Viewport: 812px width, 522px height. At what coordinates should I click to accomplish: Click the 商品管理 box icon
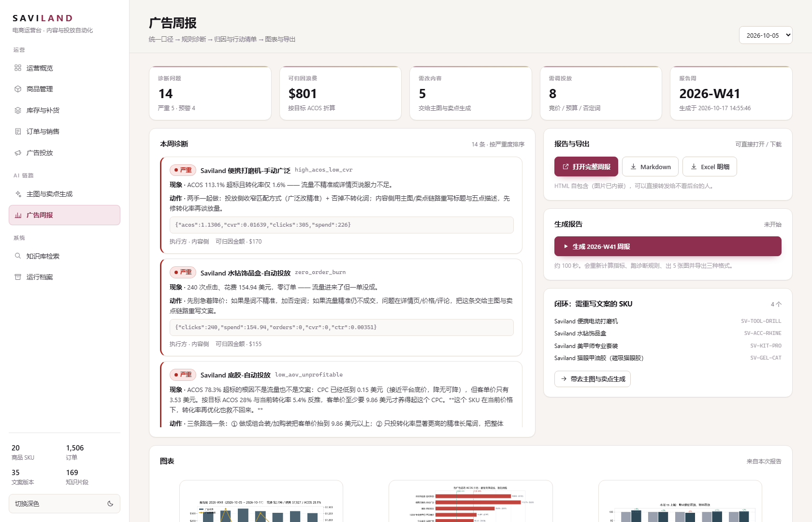pyautogui.click(x=18, y=89)
